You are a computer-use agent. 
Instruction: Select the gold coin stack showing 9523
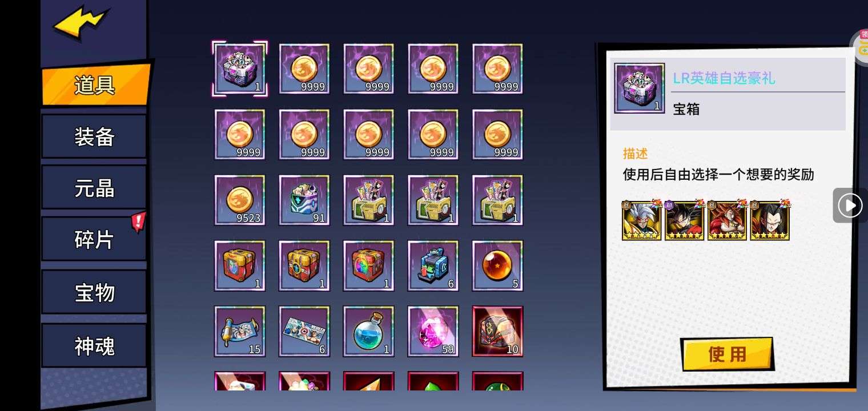[239, 200]
